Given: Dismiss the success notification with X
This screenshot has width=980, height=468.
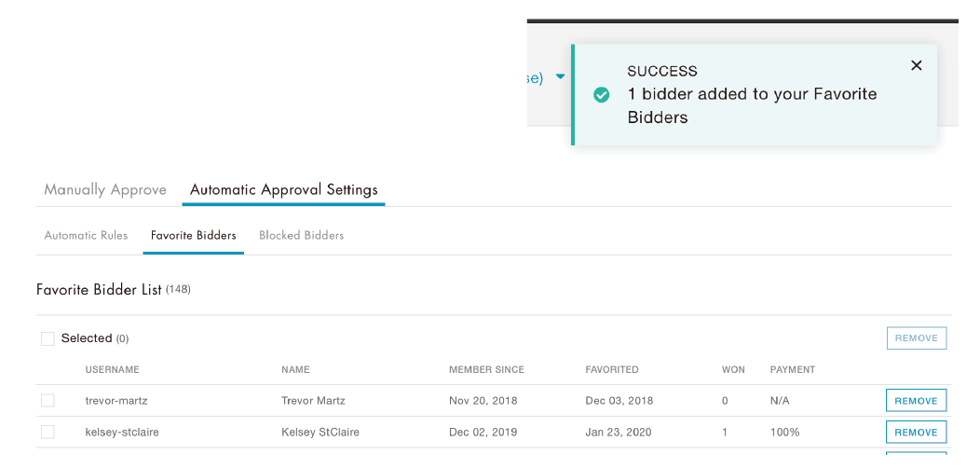Looking at the screenshot, I should point(916,65).
